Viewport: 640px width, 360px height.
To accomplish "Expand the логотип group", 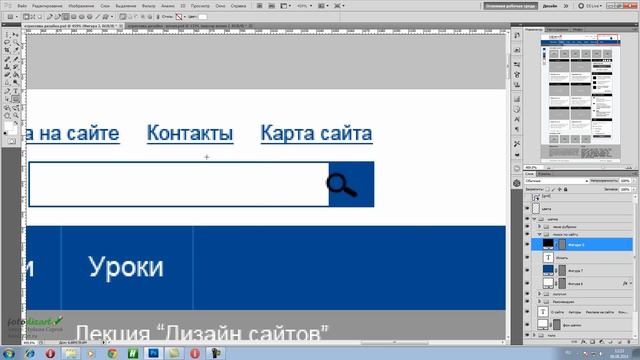I will pyautogui.click(x=540, y=294).
